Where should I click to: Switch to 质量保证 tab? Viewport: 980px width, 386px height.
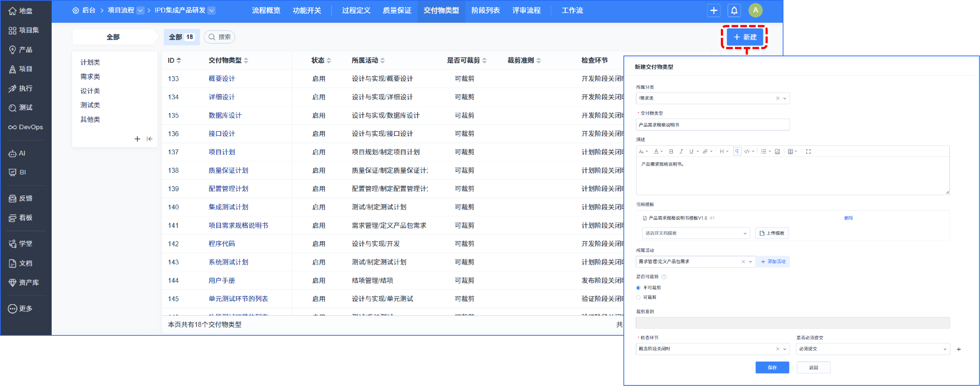397,11
